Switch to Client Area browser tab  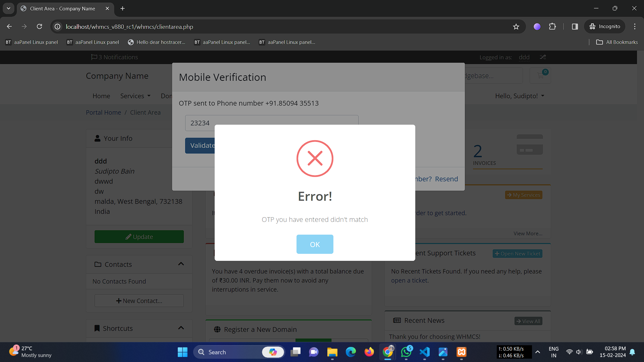[62, 8]
